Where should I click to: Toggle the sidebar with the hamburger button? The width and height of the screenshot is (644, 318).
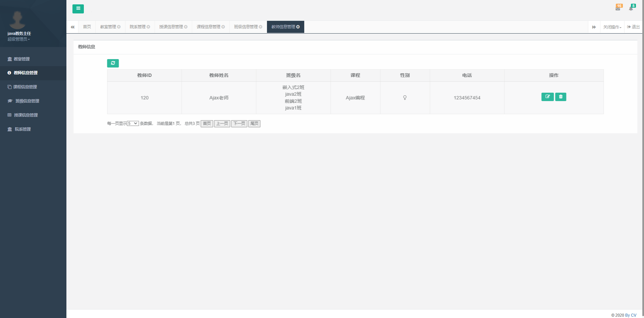click(78, 9)
